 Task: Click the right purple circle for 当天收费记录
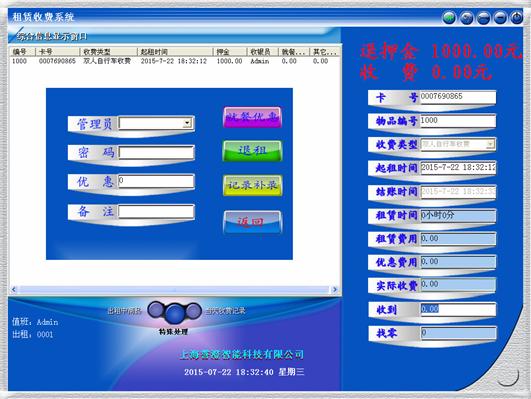[194, 311]
